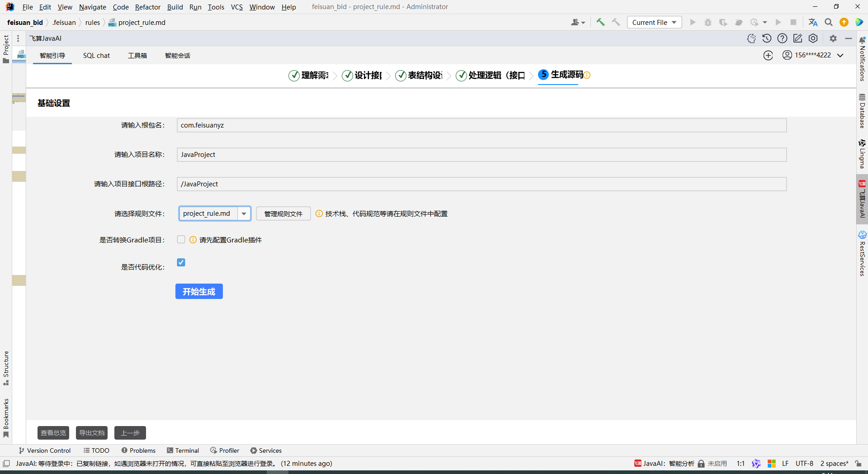868x474 pixels.
Task: Click the lock icon beside 未启用 in the status bar
Action: [701, 464]
